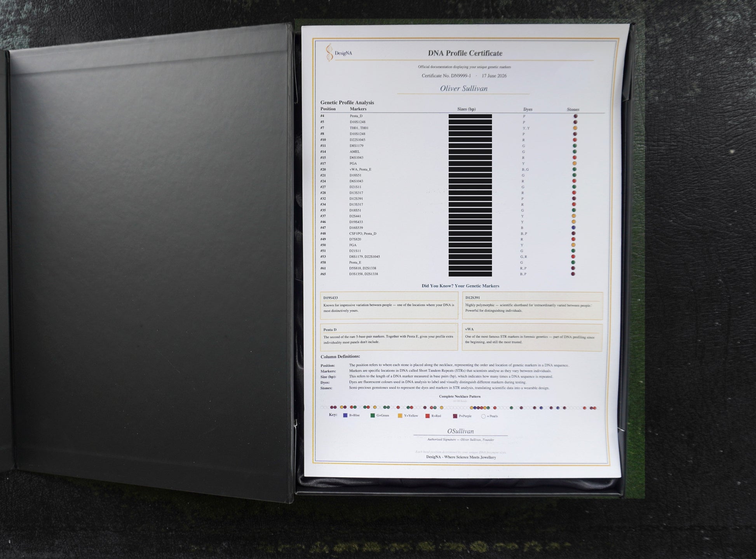Click the "Size (bp):" definition label

[328, 377]
